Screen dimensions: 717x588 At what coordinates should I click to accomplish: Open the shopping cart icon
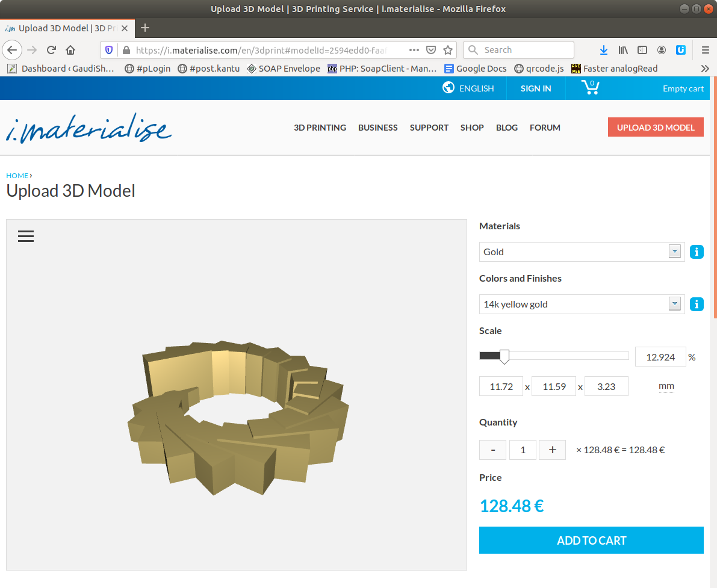point(591,87)
